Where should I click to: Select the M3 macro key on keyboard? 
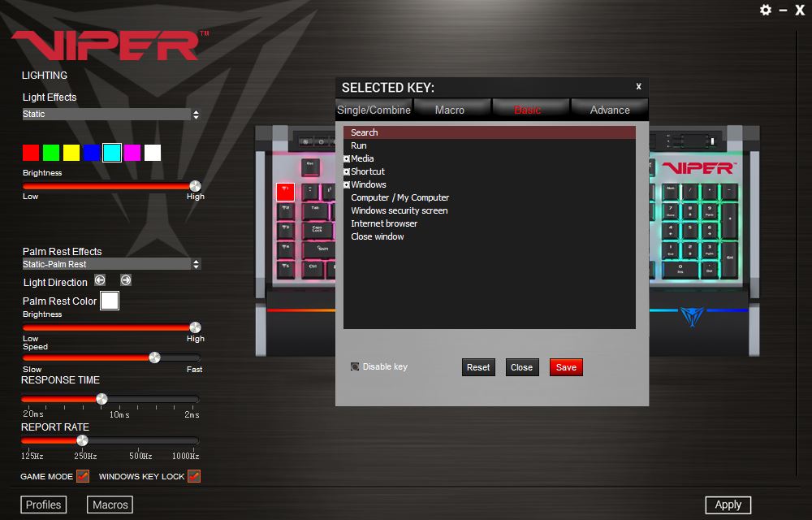coord(285,231)
